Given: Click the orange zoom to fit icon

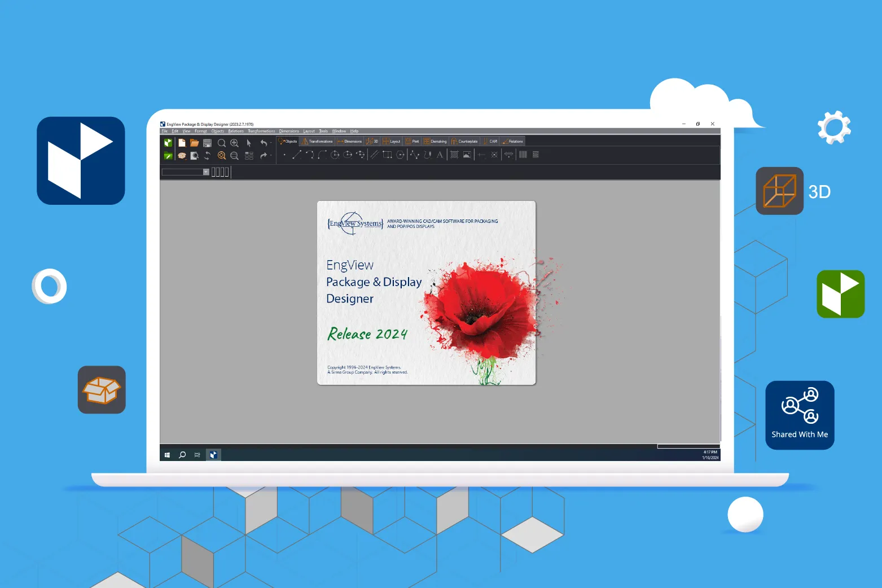Looking at the screenshot, I should tap(222, 156).
